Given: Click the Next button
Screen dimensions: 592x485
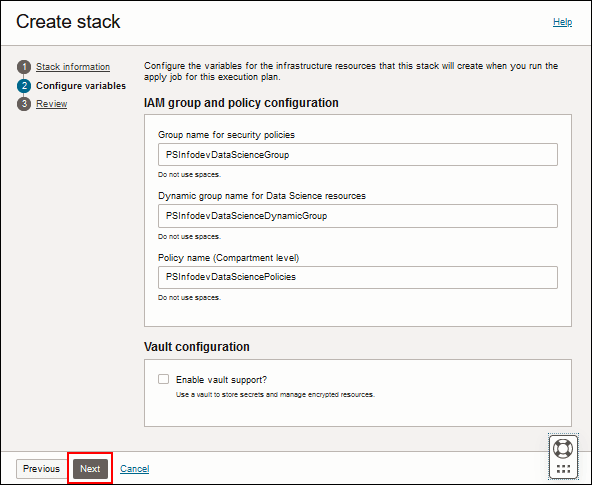Looking at the screenshot, I should click(90, 469).
